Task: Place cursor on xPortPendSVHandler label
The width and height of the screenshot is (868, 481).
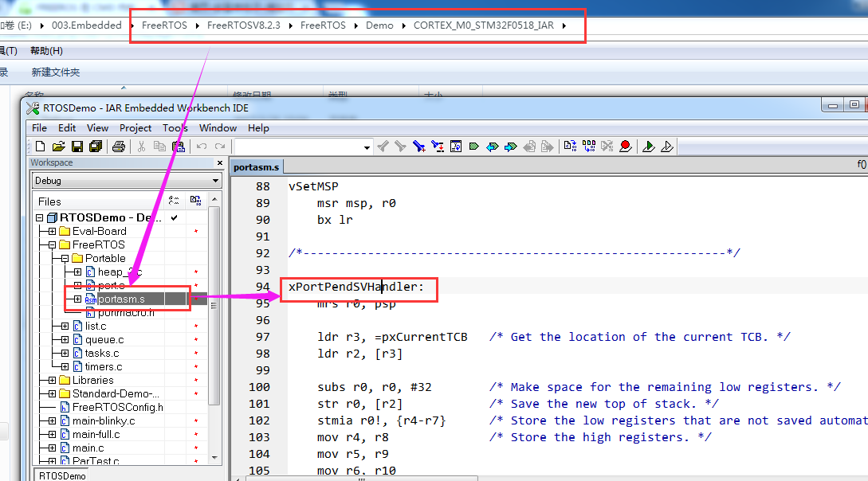Action: [x=356, y=287]
